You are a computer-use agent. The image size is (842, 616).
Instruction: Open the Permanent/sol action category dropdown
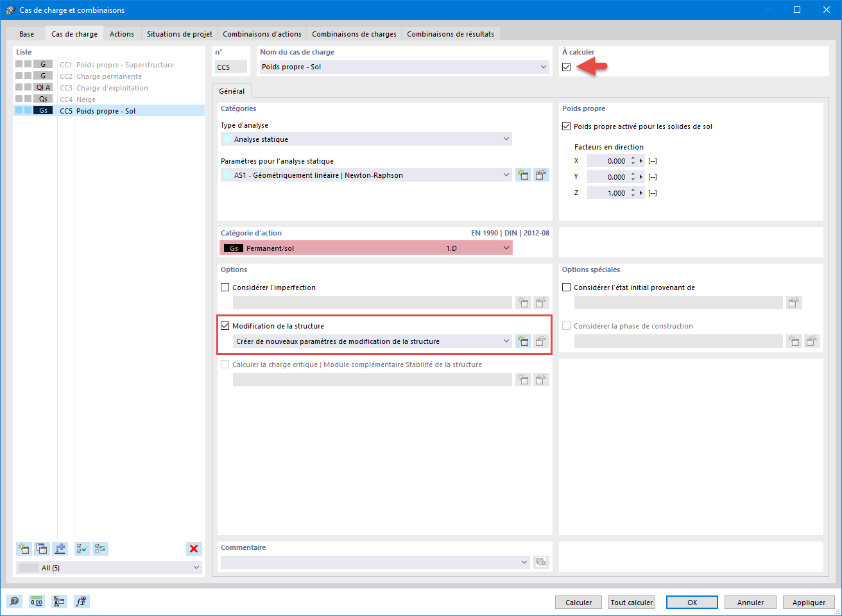[506, 248]
